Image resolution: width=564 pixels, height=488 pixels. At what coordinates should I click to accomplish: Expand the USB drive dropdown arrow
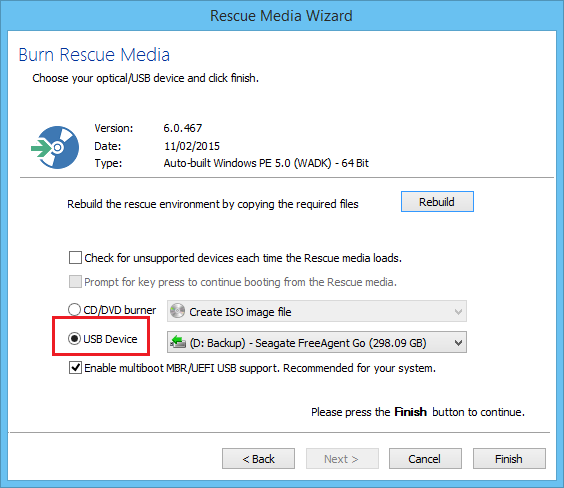[458, 342]
